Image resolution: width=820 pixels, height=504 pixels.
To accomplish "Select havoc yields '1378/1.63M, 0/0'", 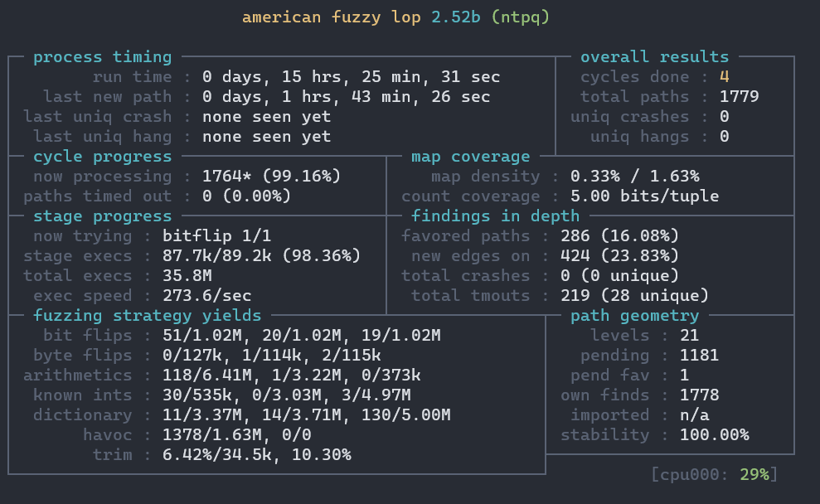I will coord(237,434).
